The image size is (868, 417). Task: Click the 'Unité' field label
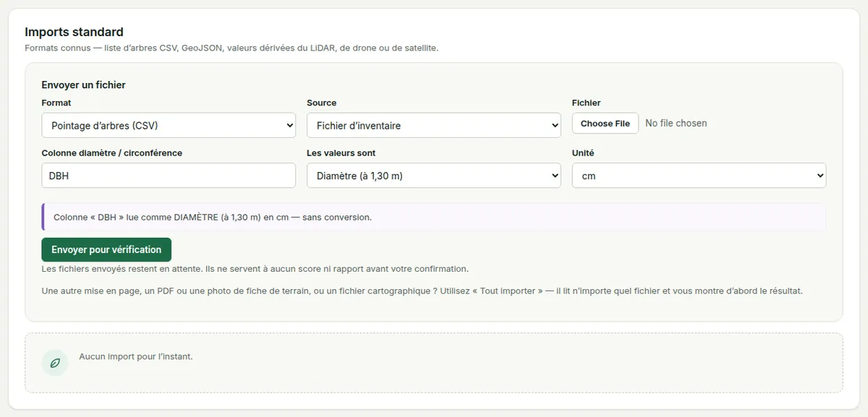(583, 153)
